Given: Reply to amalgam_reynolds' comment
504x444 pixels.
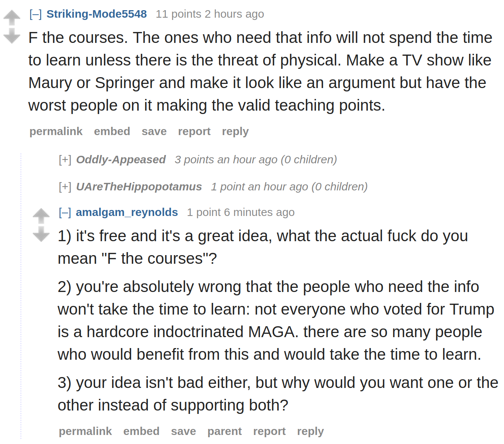Looking at the screenshot, I should [310, 431].
